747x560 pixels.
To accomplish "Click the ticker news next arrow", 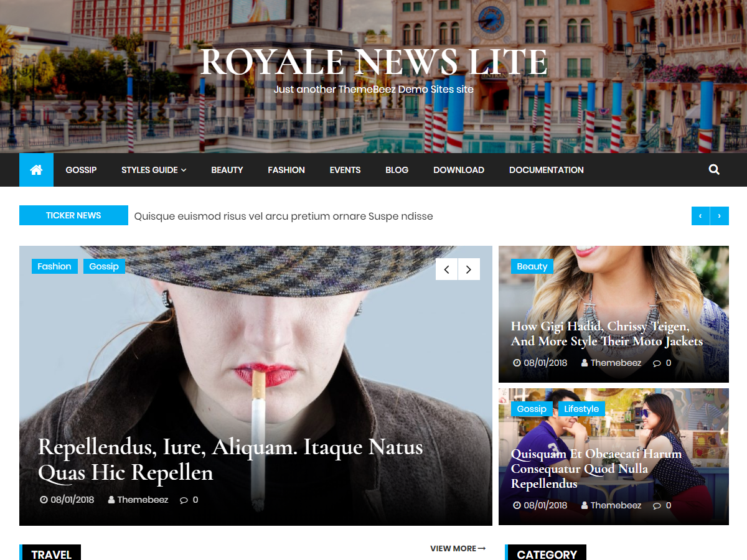I will pyautogui.click(x=720, y=215).
